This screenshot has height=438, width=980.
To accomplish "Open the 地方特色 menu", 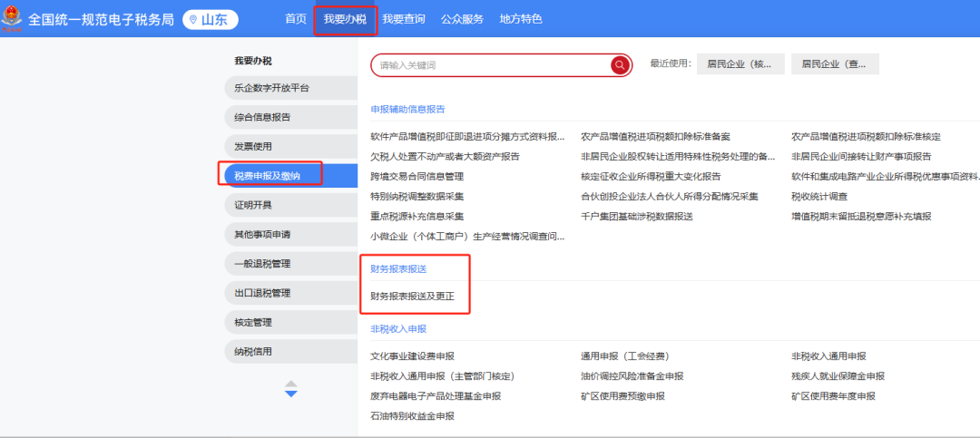I will point(521,19).
